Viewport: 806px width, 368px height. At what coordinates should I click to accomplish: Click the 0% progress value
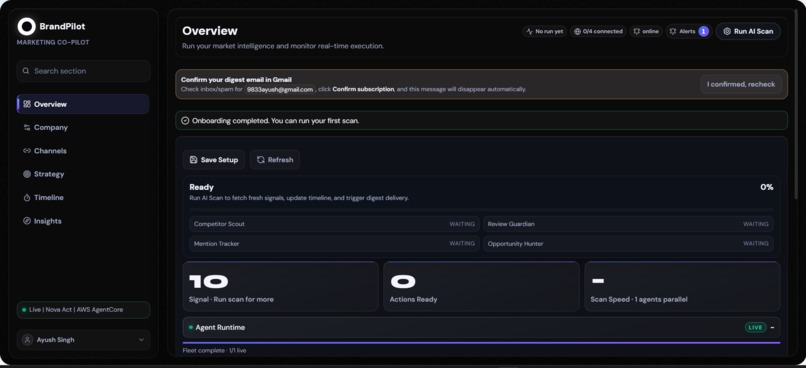766,187
